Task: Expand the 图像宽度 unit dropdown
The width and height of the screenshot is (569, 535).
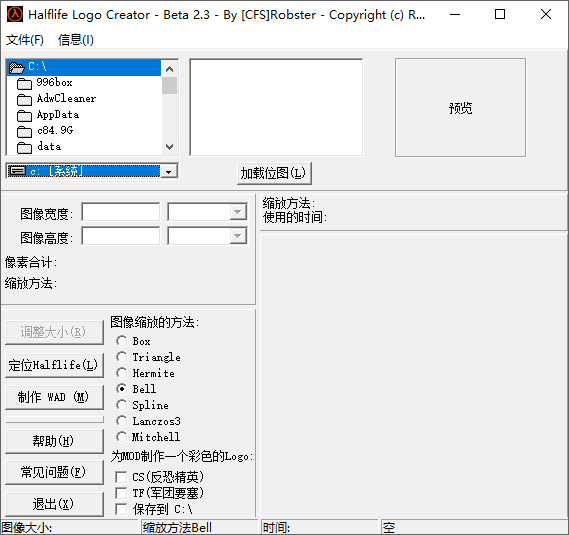Action: point(238,212)
